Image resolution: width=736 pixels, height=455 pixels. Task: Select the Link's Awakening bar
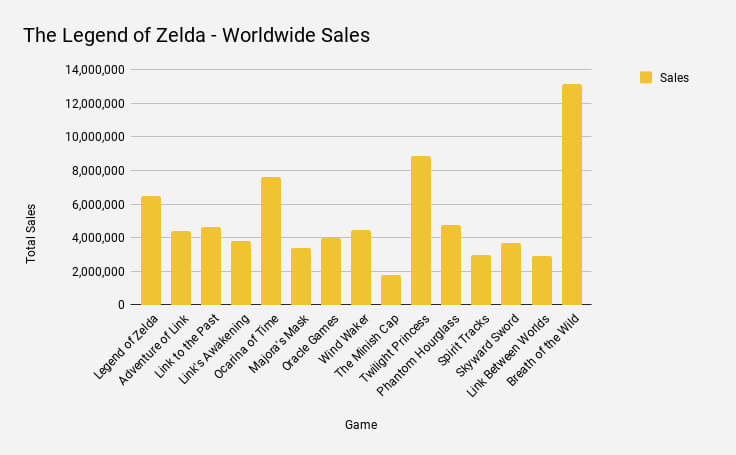241,273
